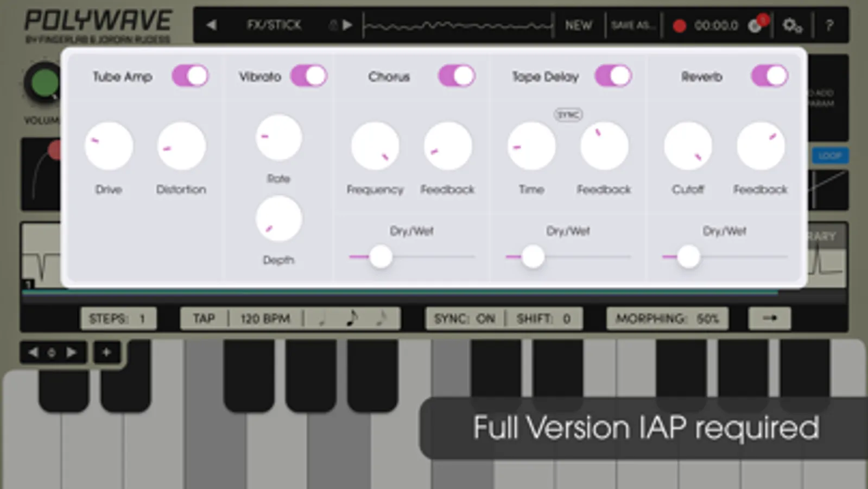This screenshot has height=489, width=868.
Task: Click the Tape Delay Feedback knob
Action: pos(604,146)
